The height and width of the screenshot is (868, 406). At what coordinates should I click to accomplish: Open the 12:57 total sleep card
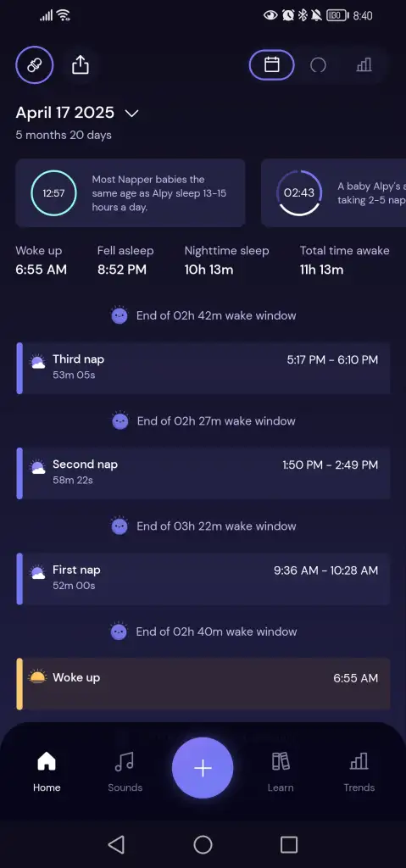(x=131, y=192)
